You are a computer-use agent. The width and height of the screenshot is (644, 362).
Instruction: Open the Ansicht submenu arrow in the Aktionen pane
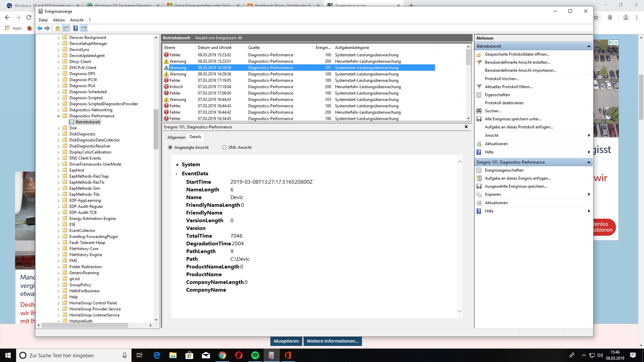coord(589,135)
